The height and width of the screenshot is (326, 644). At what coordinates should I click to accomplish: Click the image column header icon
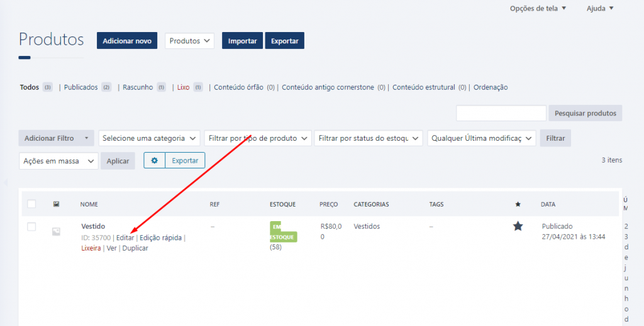(56, 204)
